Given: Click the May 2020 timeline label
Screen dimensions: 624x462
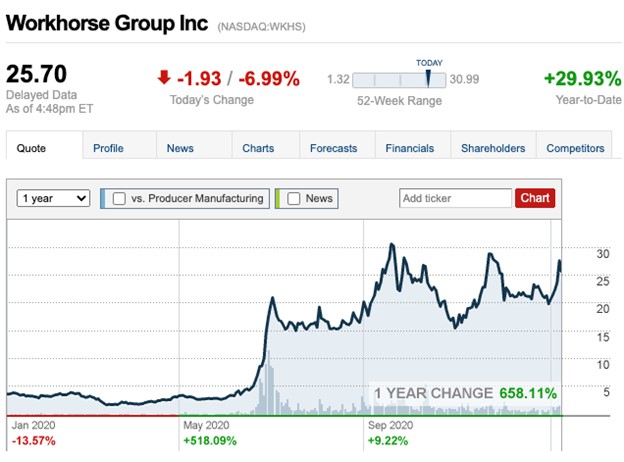Looking at the screenshot, I should [x=207, y=424].
